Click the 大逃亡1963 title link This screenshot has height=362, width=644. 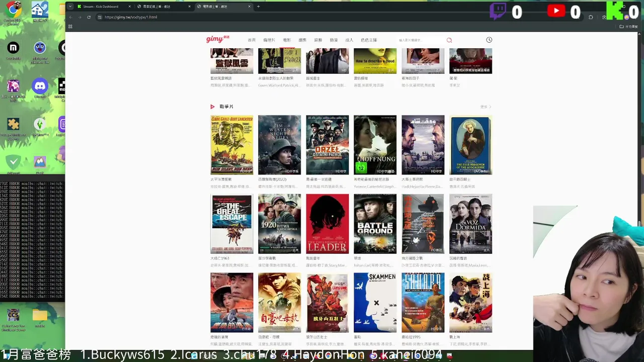(220, 258)
